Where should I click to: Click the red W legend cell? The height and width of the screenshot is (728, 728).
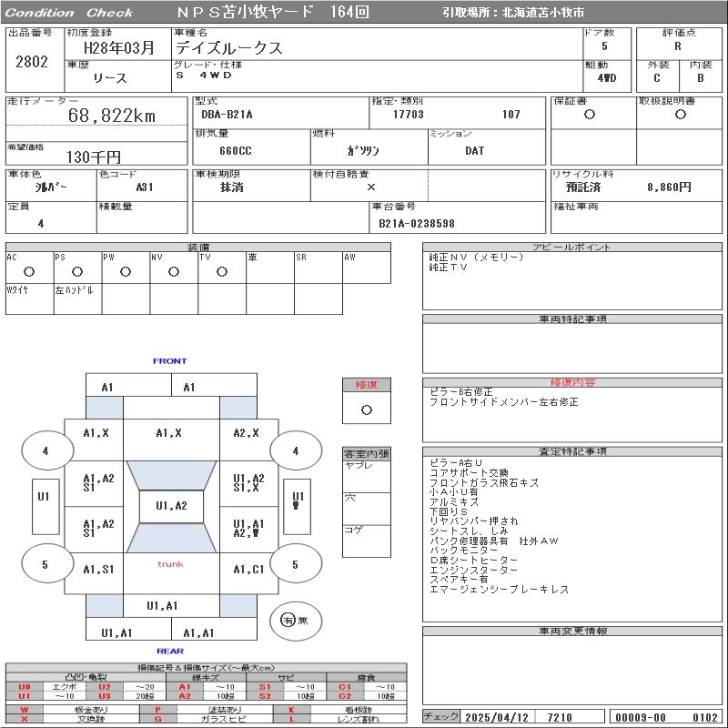click(x=25, y=709)
